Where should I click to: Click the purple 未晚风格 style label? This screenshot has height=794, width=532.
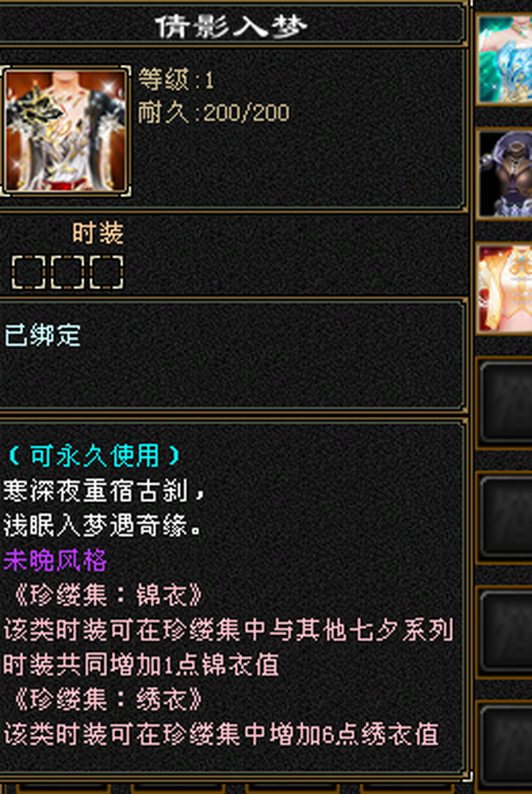55,561
